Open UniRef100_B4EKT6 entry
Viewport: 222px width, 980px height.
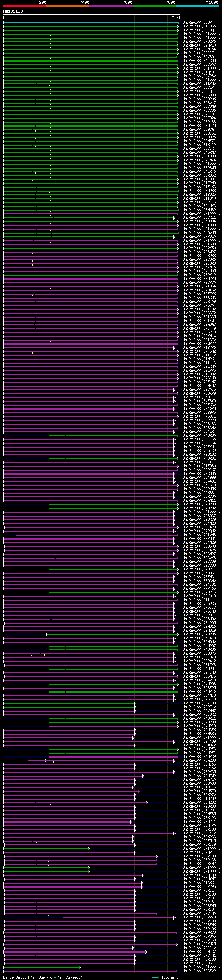(x=199, y=172)
